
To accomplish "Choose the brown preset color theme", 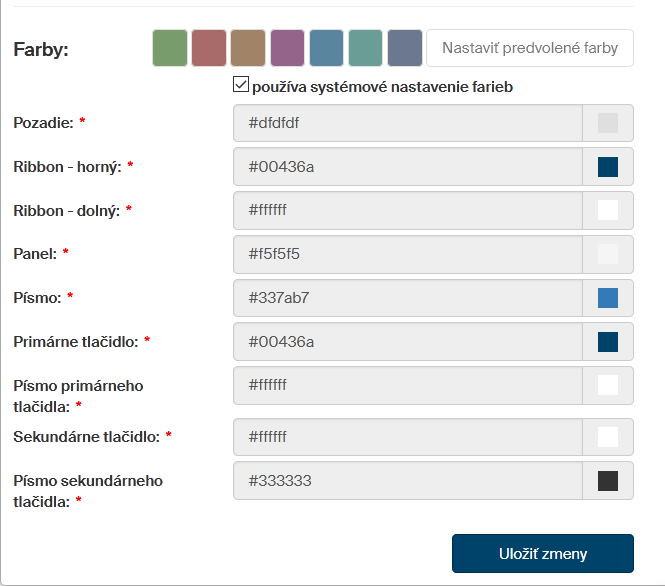I will (x=248, y=48).
